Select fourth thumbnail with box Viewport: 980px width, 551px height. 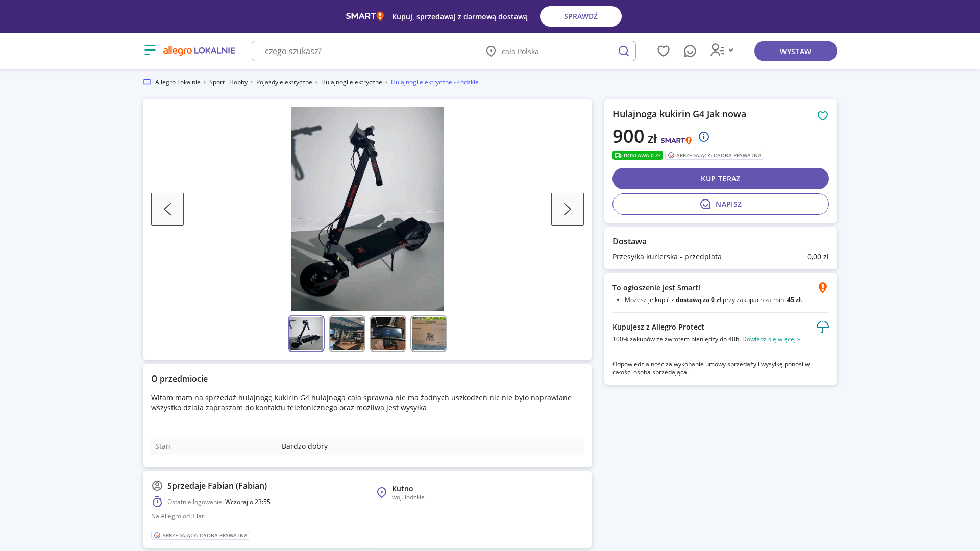(429, 334)
